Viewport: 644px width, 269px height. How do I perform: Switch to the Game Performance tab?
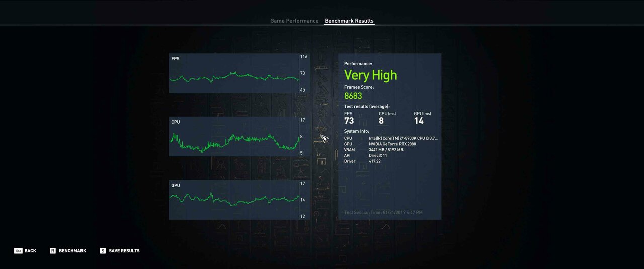294,21
